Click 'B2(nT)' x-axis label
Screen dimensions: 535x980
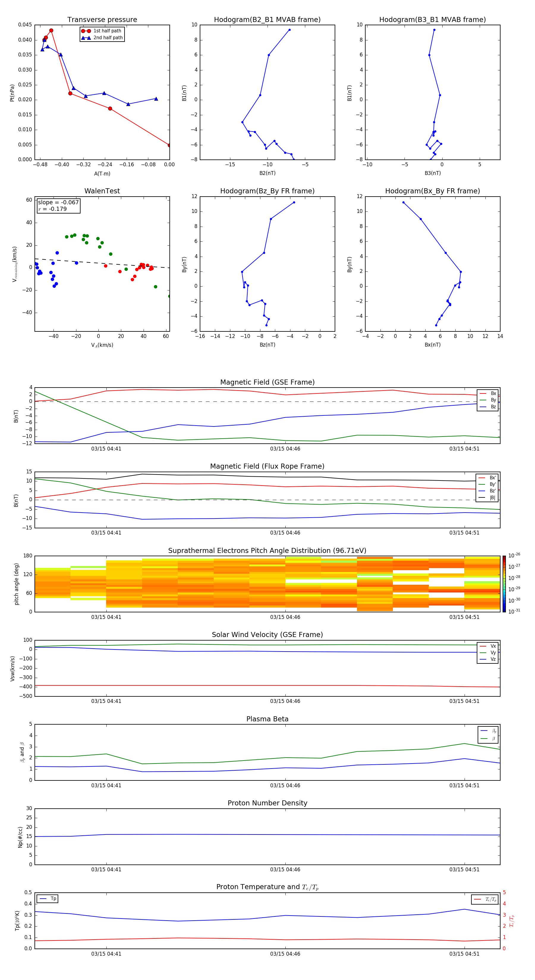267,173
